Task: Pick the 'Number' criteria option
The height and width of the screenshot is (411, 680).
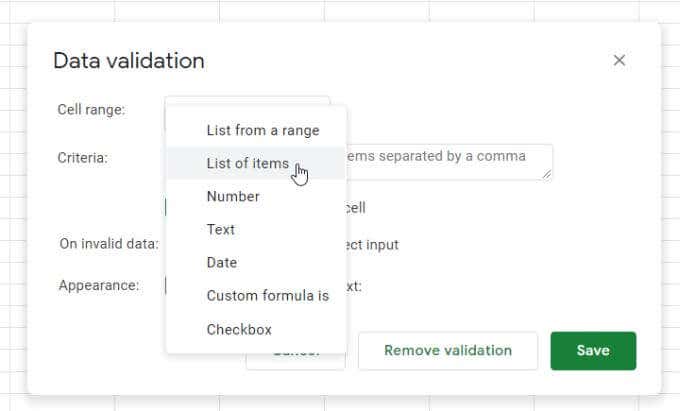Action: 233,196
